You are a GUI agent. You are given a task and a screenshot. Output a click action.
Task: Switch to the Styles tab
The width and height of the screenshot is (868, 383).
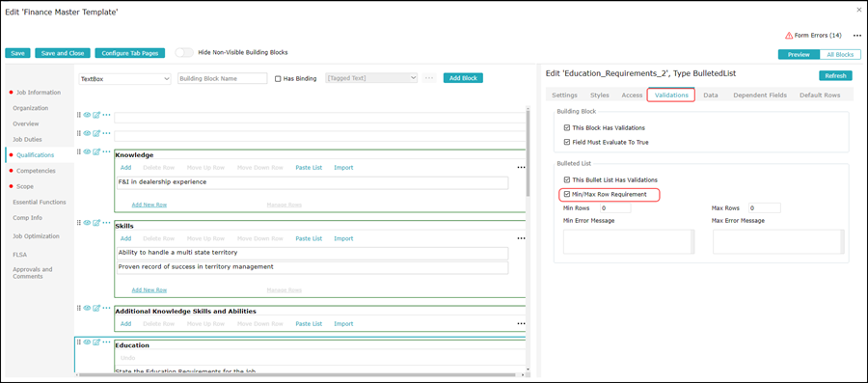pos(600,96)
